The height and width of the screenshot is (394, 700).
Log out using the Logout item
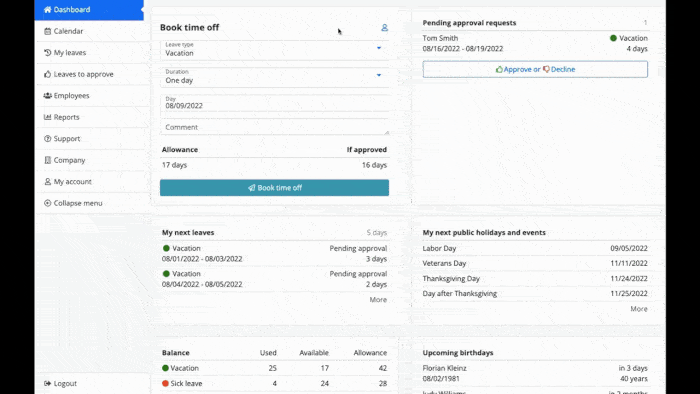point(89,383)
